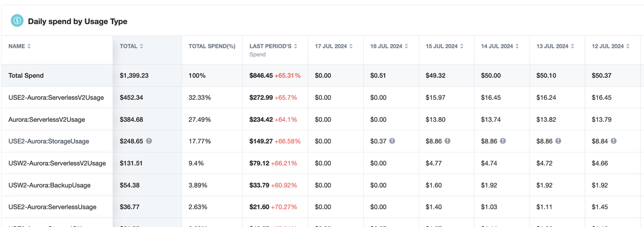Sort by 12 JUL 2024 column arrows
644x227 pixels.
click(x=628, y=47)
